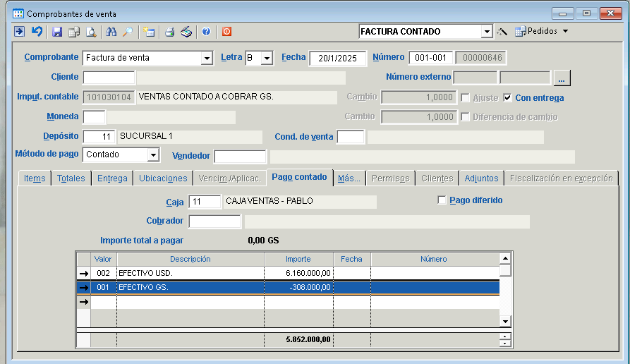
Task: Enable the Pago diferido checkbox
Action: pos(442,200)
